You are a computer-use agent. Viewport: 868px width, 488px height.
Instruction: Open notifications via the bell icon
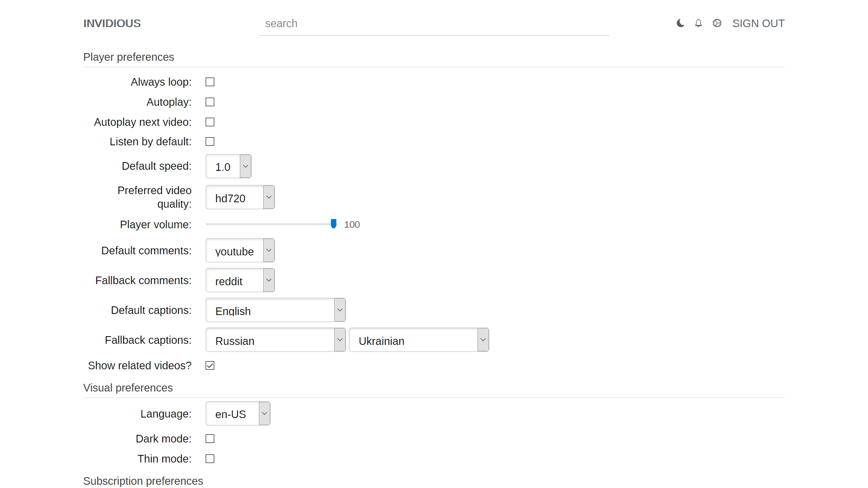pyautogui.click(x=698, y=23)
